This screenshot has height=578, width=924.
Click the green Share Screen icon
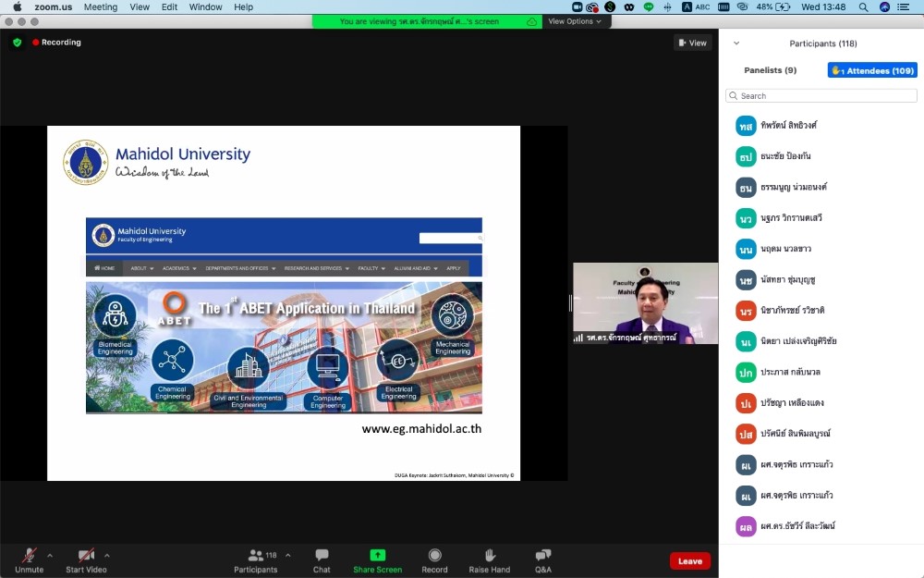pyautogui.click(x=377, y=555)
